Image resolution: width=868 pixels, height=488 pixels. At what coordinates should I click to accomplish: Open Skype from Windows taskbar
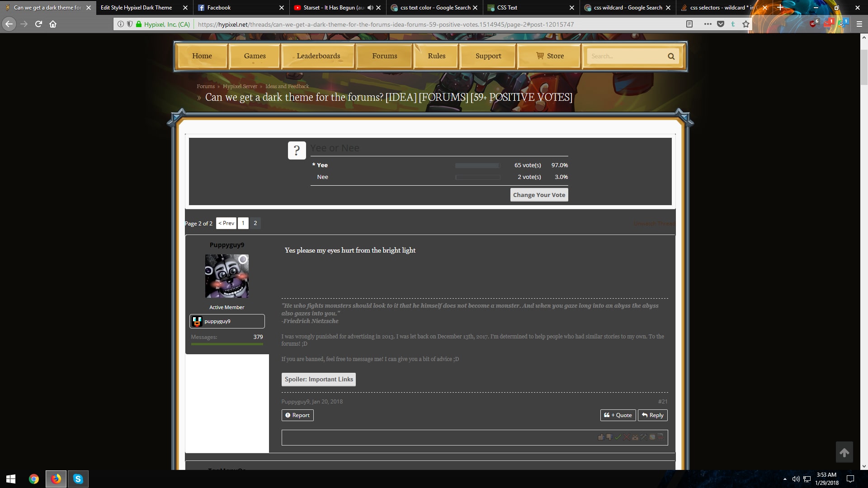point(78,479)
